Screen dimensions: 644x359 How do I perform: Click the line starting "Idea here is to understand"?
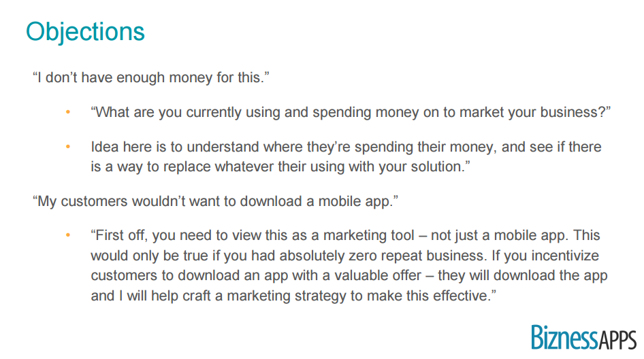pos(346,147)
